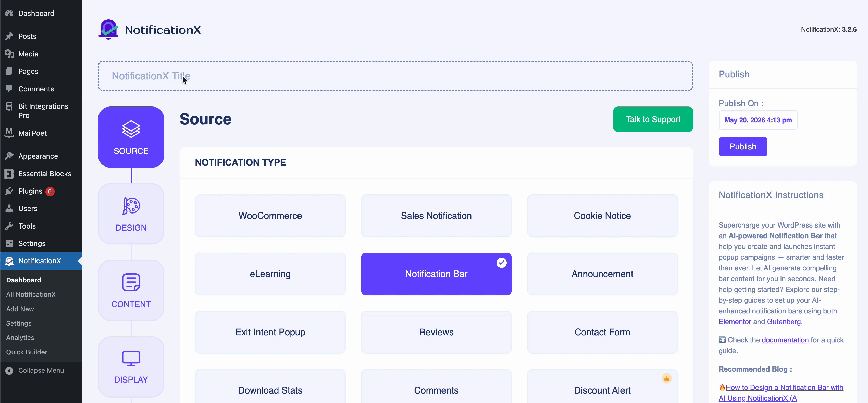Open NotificationX Dashboard submenu item
This screenshot has height=403, width=868.
23,280
